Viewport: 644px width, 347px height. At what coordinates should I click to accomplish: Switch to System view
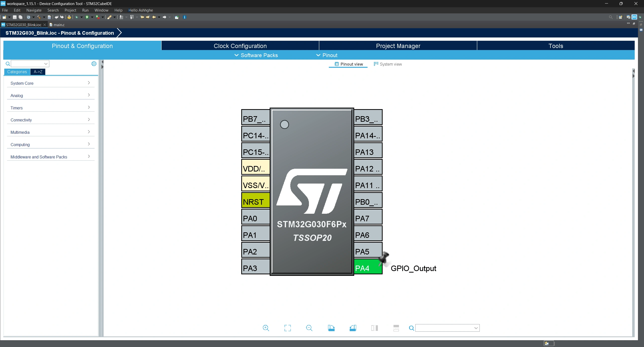(388, 64)
